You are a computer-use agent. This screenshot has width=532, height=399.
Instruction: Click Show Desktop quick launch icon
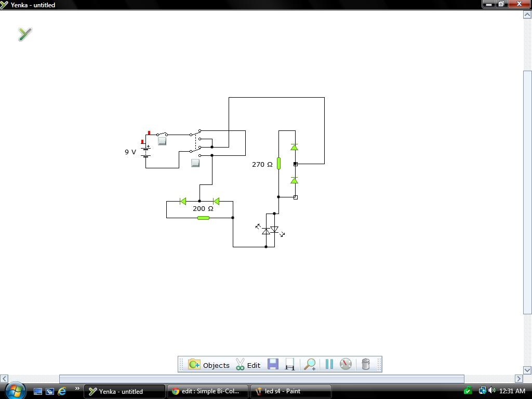(37, 391)
